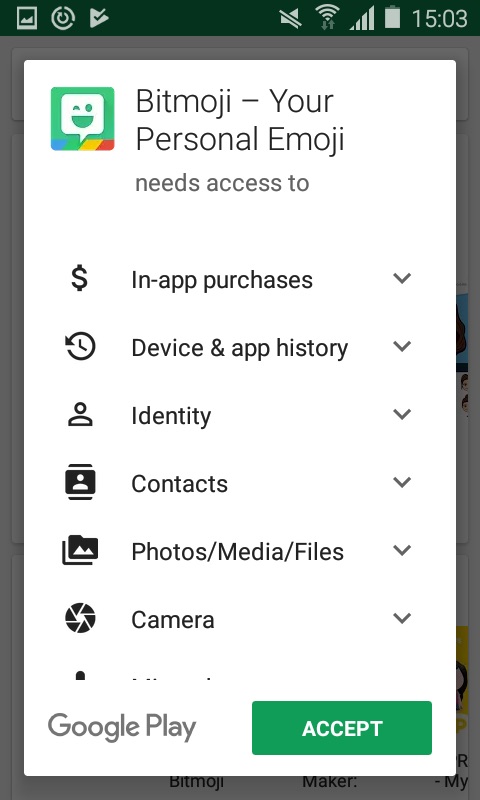Click the dollar sign in-app purchases icon
This screenshot has width=480, height=800.
[80, 279]
